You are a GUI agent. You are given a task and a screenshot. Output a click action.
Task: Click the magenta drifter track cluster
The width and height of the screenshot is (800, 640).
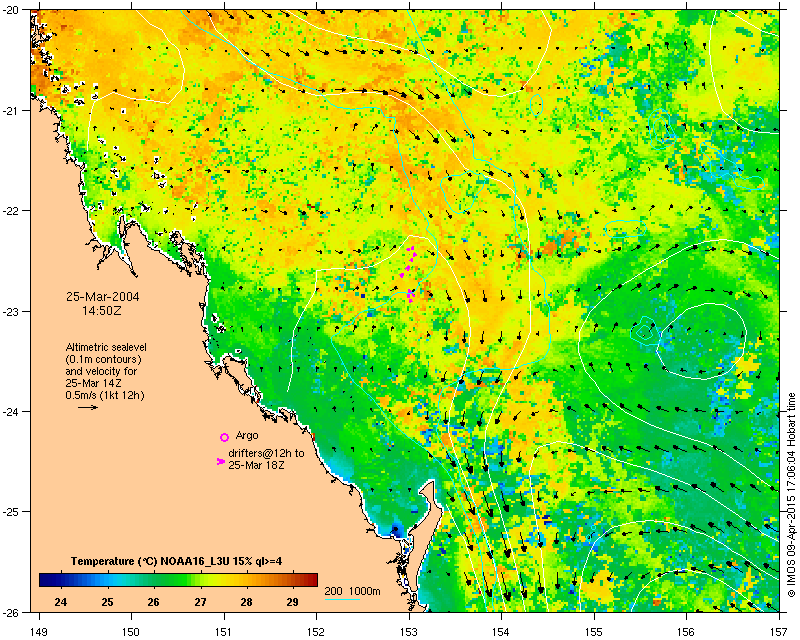[x=410, y=274]
